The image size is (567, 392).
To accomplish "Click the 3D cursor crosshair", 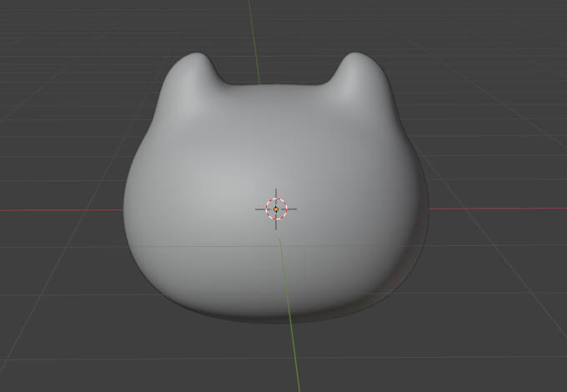I will pos(276,209).
